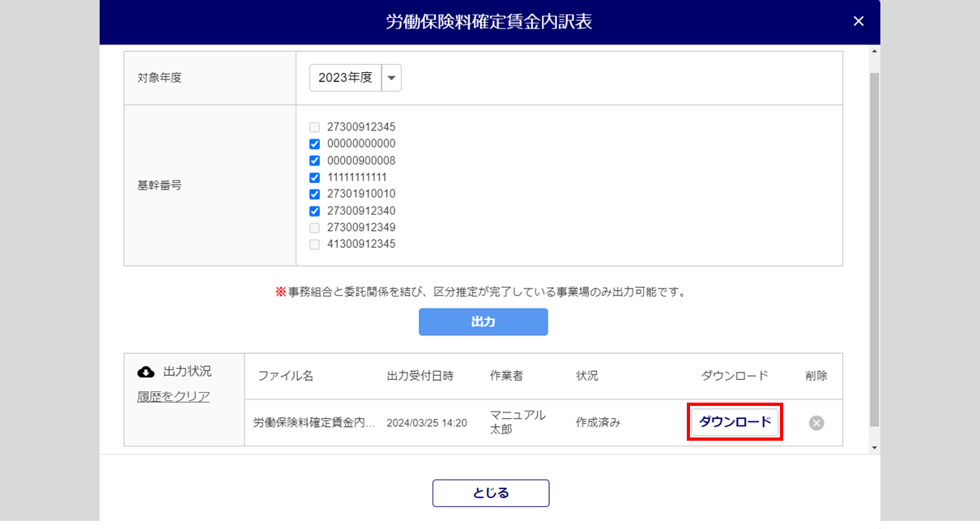Uncheck the 27301910010 checkbox
980x529 pixels.
(x=315, y=194)
